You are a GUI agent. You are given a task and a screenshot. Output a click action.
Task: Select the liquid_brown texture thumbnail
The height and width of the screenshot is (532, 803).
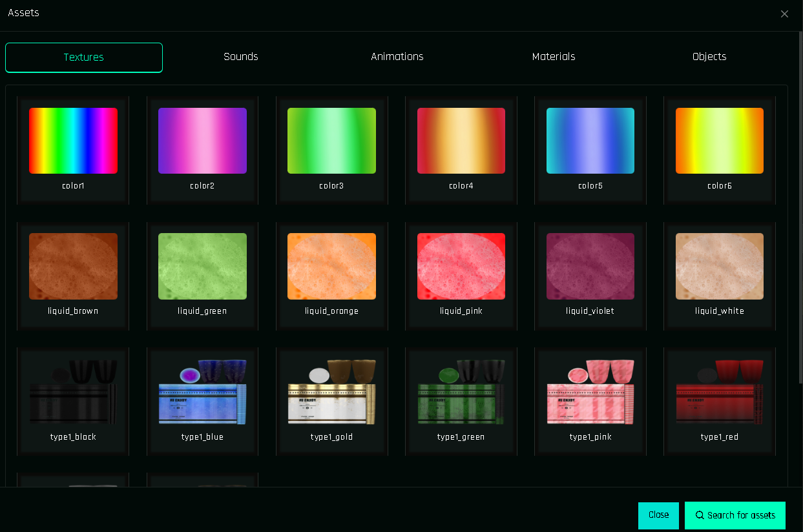pyautogui.click(x=73, y=266)
